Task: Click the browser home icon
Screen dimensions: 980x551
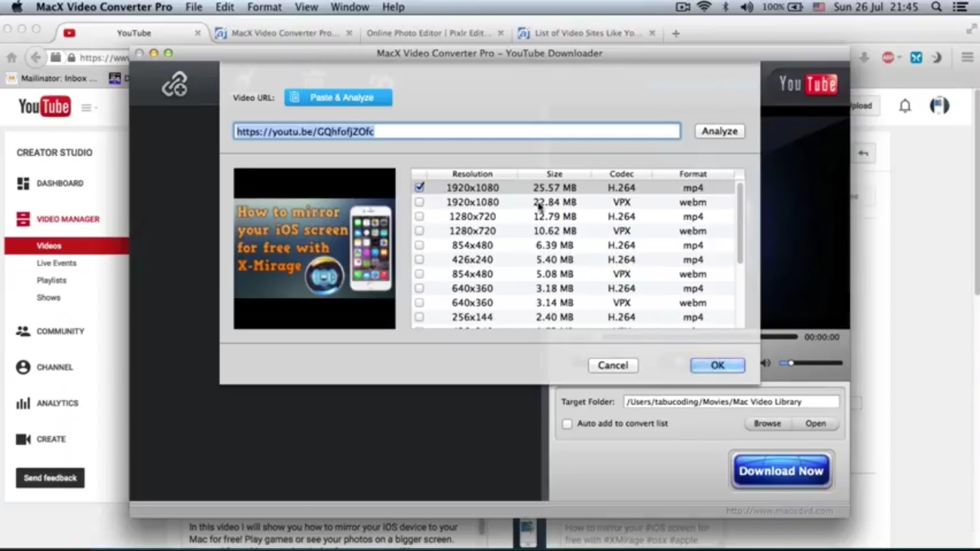Action: (12, 58)
